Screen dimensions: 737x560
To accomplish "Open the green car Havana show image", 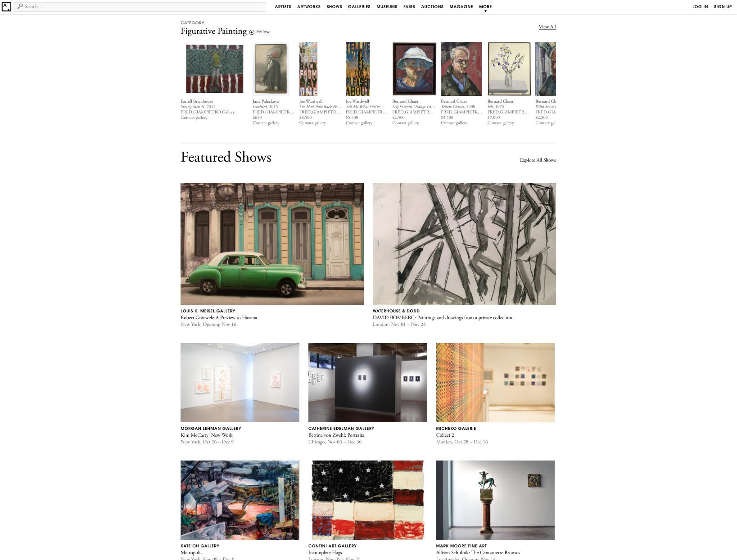I will 272,244.
